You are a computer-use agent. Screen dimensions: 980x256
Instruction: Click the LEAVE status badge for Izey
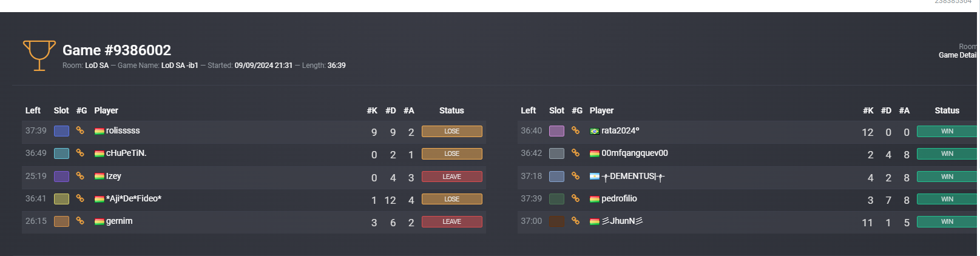452,177
